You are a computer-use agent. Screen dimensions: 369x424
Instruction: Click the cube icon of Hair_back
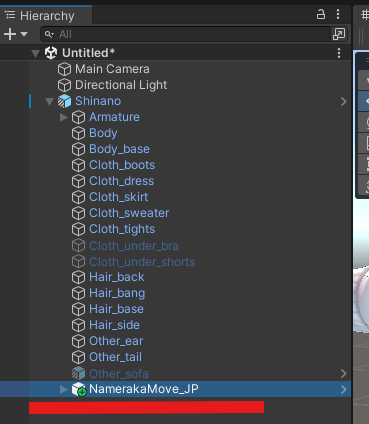[x=78, y=277]
